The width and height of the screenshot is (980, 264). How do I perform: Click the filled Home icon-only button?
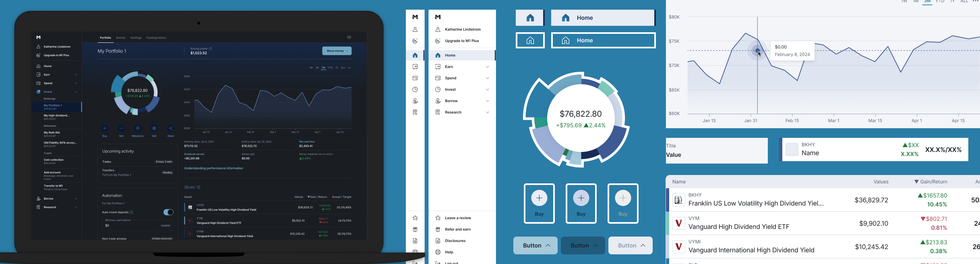[x=530, y=18]
